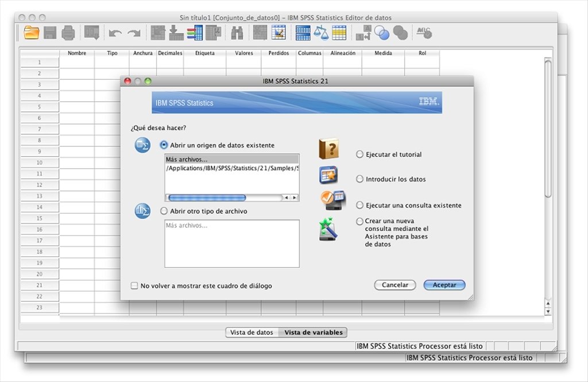Click the Cancelar button

point(395,285)
